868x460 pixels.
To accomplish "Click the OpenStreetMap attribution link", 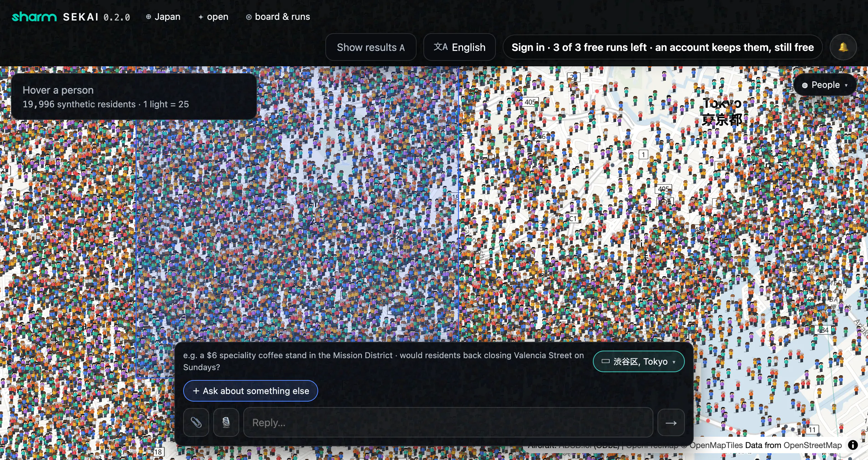I will (812, 445).
